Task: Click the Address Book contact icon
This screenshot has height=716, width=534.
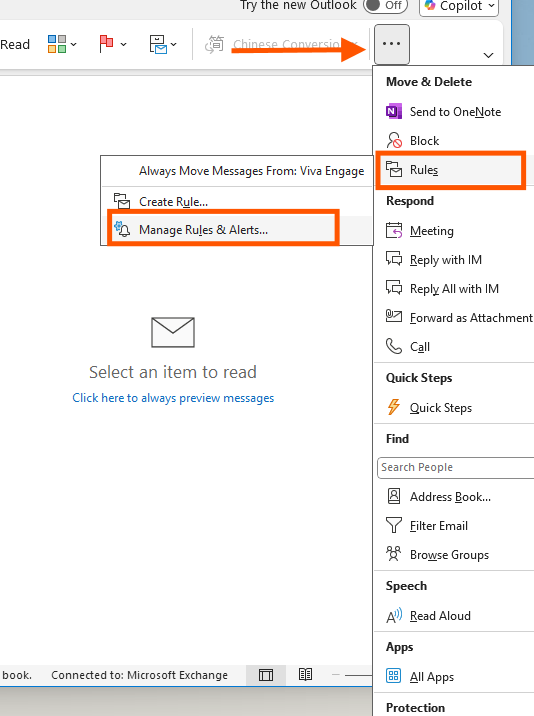Action: (394, 496)
